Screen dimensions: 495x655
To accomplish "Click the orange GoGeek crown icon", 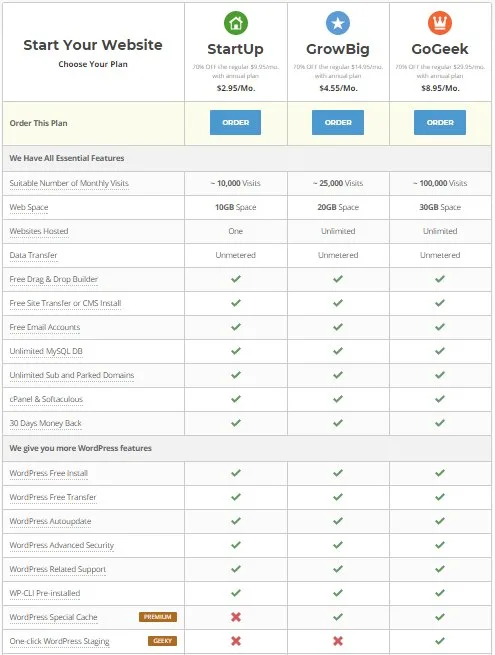I will [440, 23].
